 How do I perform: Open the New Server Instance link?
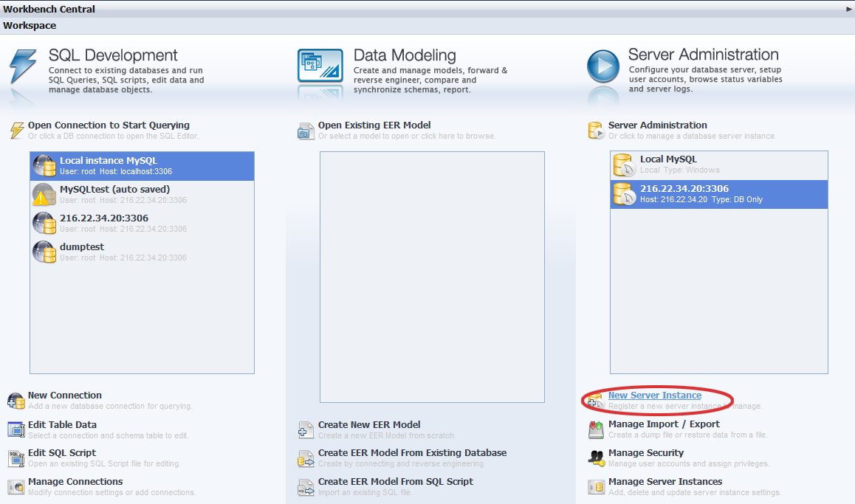(x=655, y=395)
